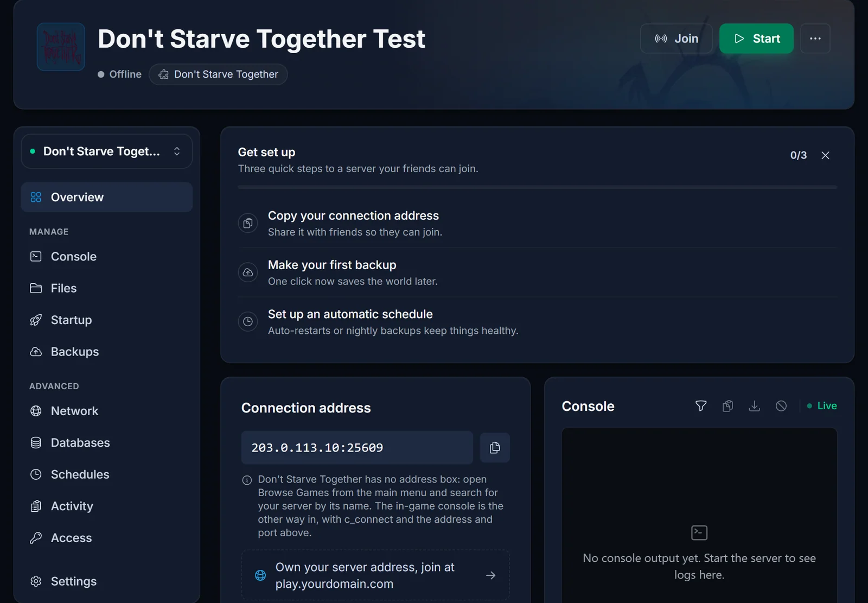The width and height of the screenshot is (868, 603).
Task: Click the info icon under connection address
Action: (x=247, y=480)
